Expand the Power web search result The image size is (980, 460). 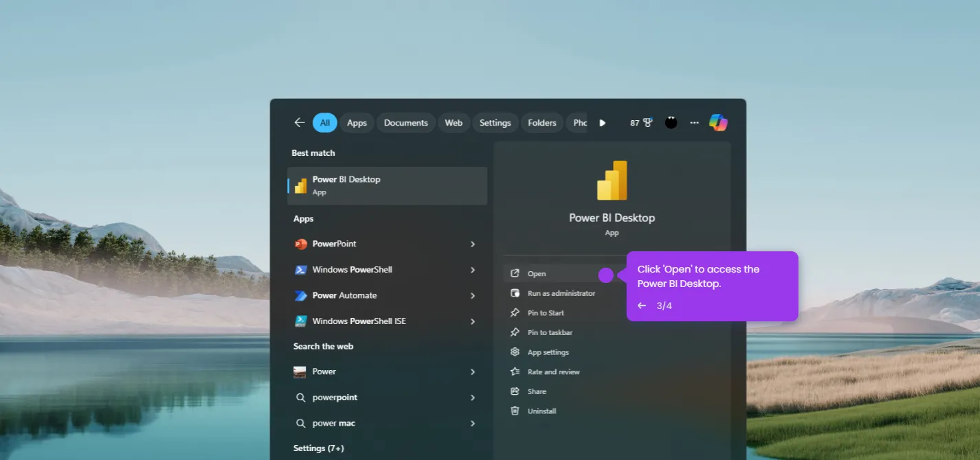473,371
